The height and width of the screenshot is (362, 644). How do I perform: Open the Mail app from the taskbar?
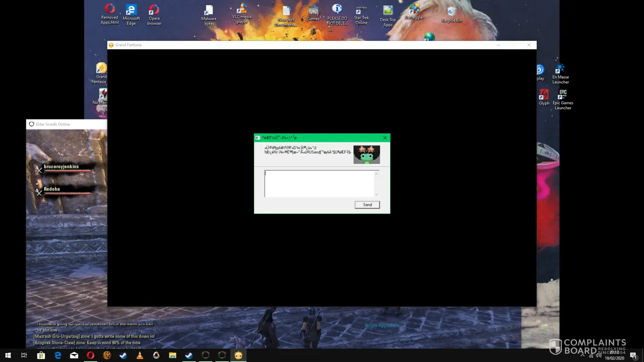coord(74,355)
